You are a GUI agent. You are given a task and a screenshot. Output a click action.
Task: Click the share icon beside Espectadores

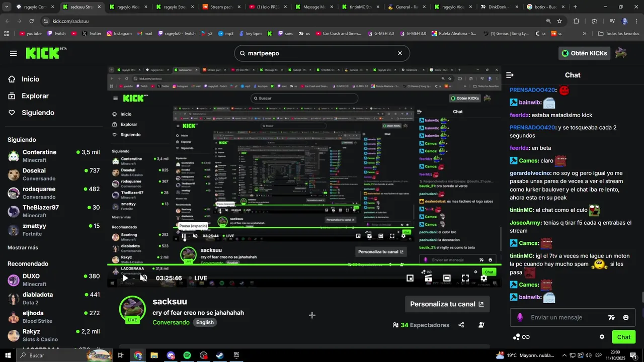tap(461, 325)
